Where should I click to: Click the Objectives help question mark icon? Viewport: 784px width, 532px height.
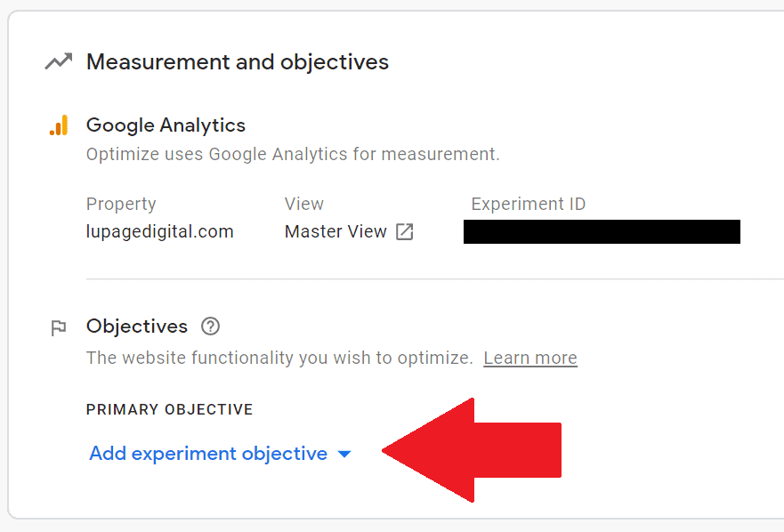(x=211, y=326)
